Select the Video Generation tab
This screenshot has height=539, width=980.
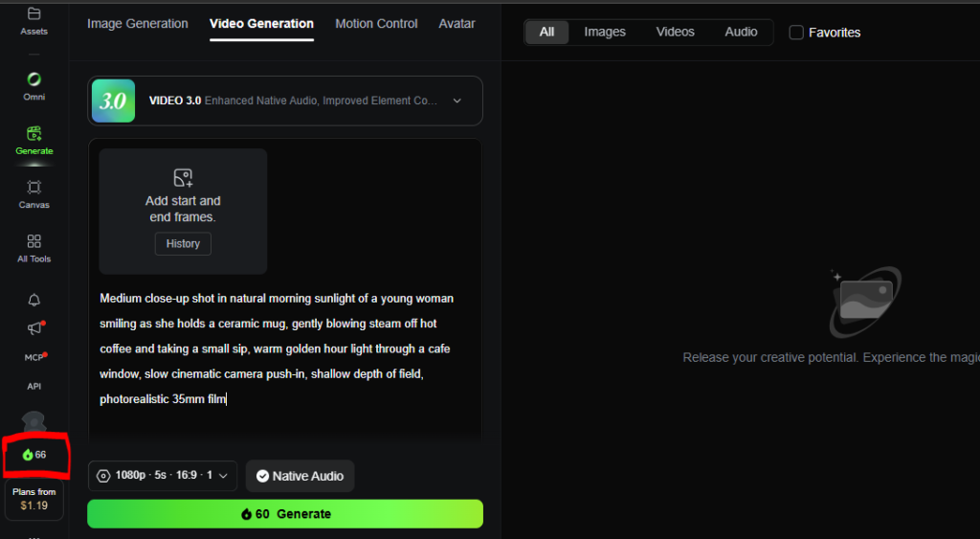261,24
